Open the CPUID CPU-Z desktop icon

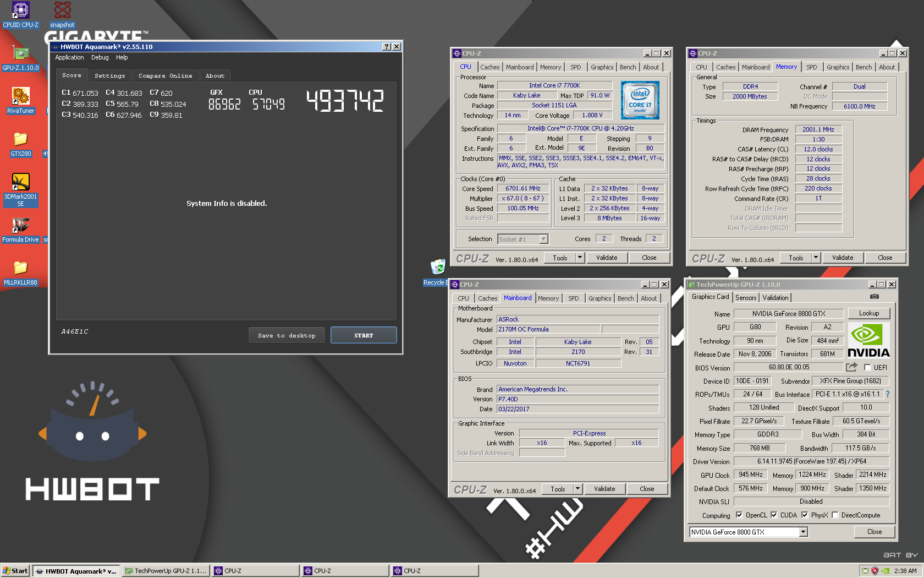pos(20,15)
